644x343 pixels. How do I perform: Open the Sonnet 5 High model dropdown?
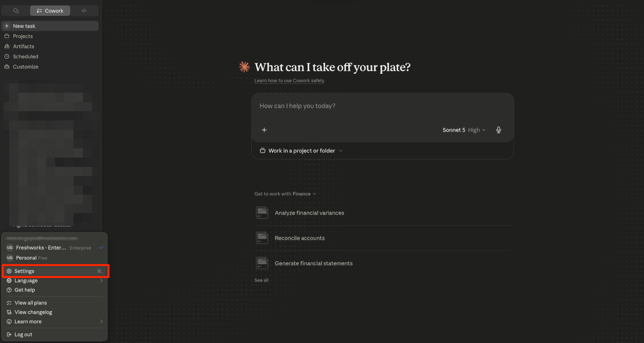coord(464,130)
